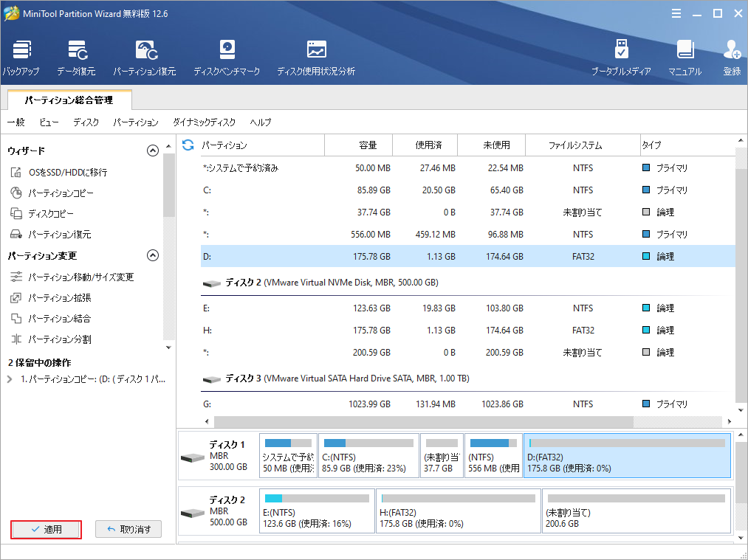Choose パーティションコピー wizard in sidebar
Image resolution: width=748 pixels, height=560 pixels.
tap(52, 193)
